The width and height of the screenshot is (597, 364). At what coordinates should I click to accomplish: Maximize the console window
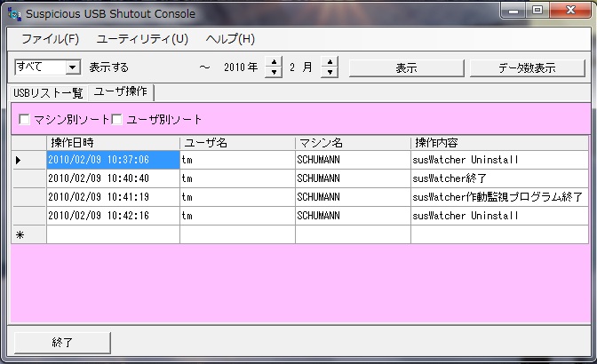tap(537, 11)
